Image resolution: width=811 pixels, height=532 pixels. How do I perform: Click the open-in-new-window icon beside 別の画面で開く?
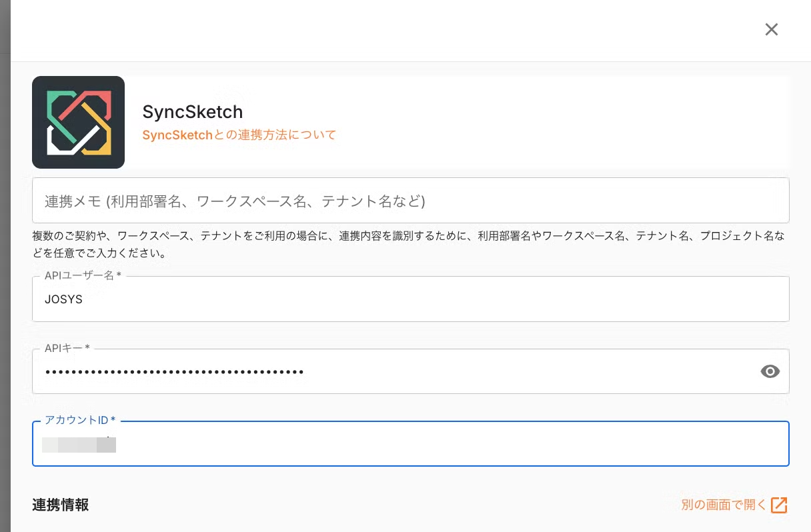pyautogui.click(x=779, y=505)
